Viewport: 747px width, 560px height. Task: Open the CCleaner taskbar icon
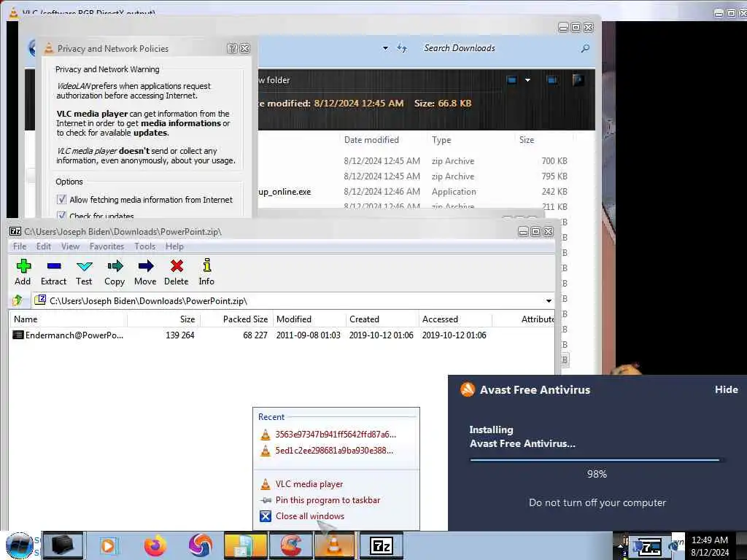291,545
